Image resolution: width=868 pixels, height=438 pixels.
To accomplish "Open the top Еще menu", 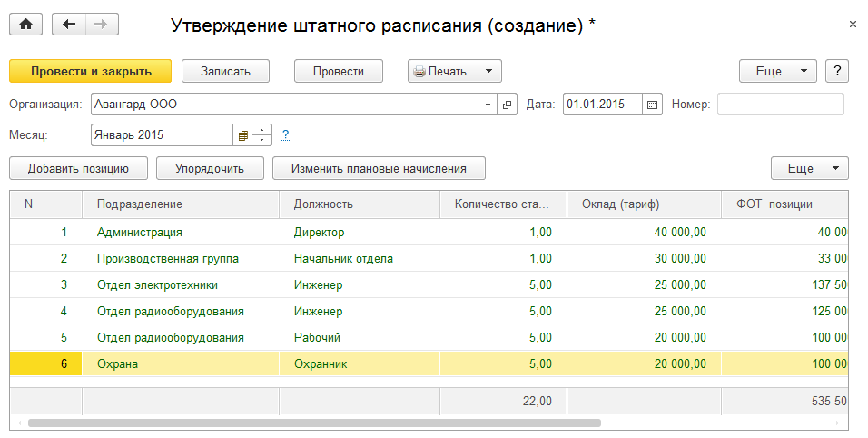I will pos(779,71).
